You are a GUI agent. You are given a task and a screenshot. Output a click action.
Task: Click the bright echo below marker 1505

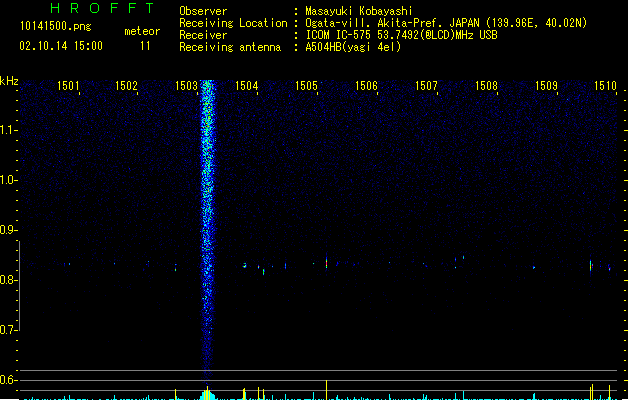click(326, 262)
